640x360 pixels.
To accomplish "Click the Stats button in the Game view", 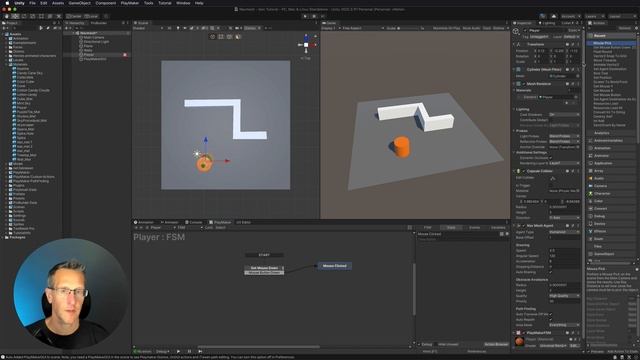I will (487, 28).
